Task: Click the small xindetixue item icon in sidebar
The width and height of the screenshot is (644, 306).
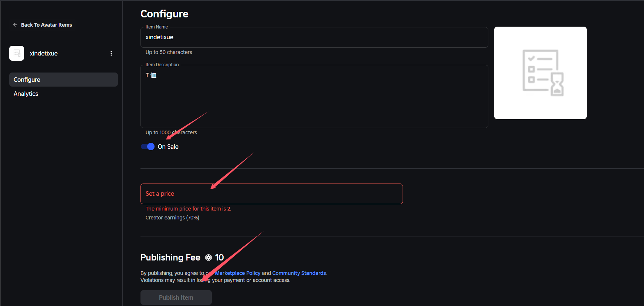Action: [x=17, y=53]
